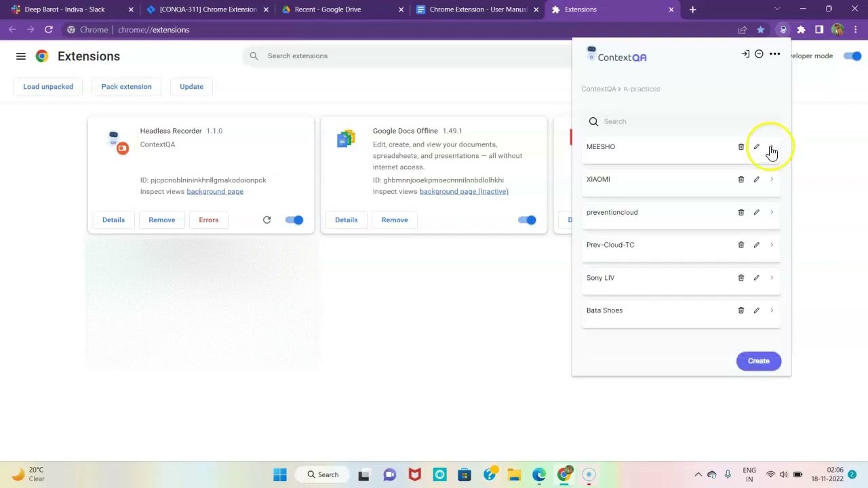Open the Chrome profile avatar

click(x=837, y=30)
